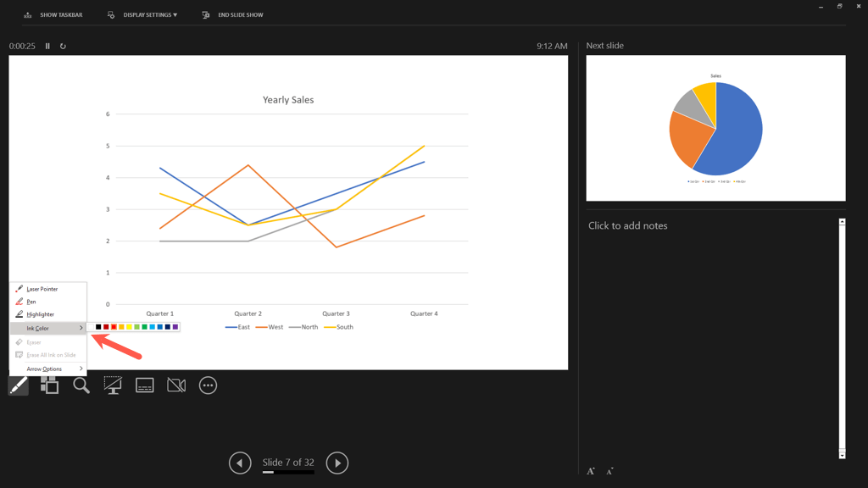Open the Ink Color submenu

48,328
